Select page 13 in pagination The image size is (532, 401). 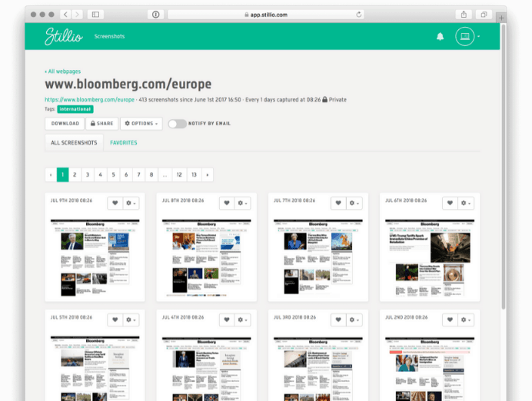click(x=194, y=175)
